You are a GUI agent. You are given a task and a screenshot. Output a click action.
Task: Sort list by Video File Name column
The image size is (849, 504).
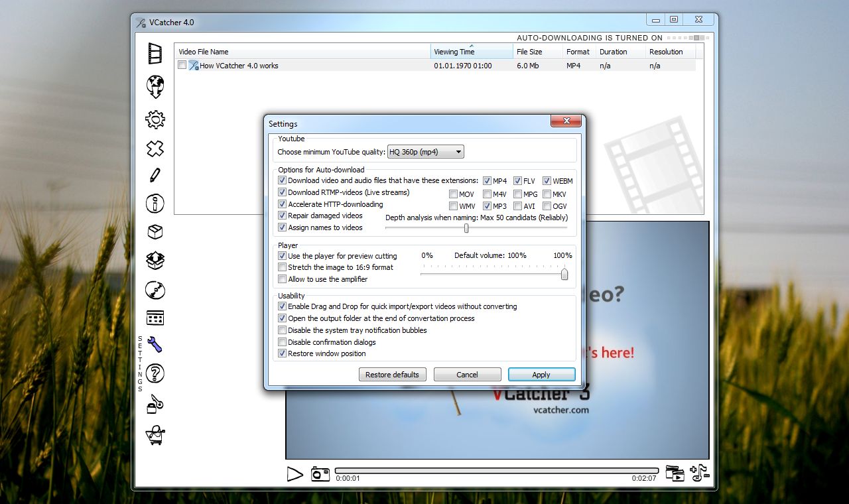coord(302,52)
